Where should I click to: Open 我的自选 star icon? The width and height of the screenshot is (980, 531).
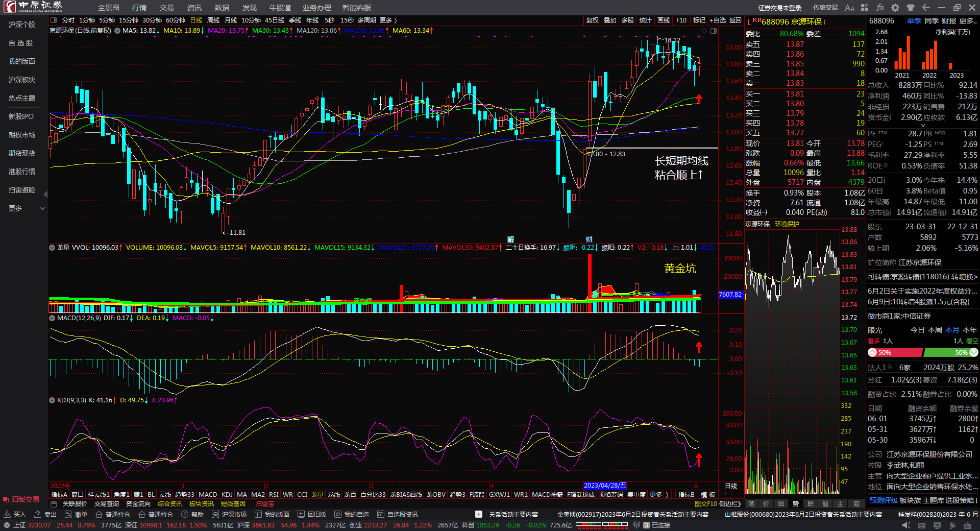(352, 515)
